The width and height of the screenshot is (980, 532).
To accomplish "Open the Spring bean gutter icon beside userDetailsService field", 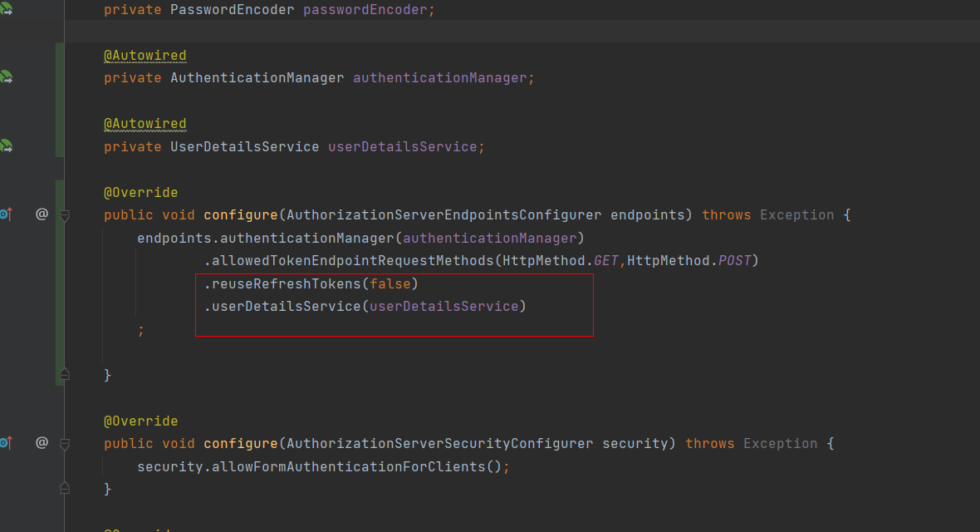I will tap(5, 146).
